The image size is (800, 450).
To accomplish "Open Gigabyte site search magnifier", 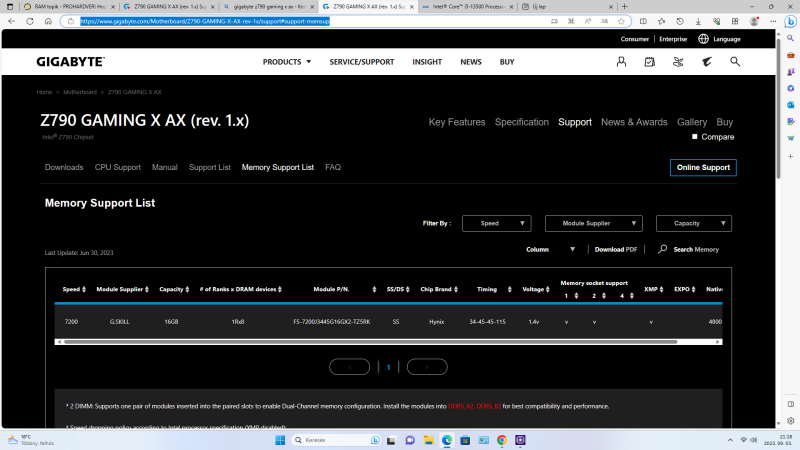I will pos(735,62).
